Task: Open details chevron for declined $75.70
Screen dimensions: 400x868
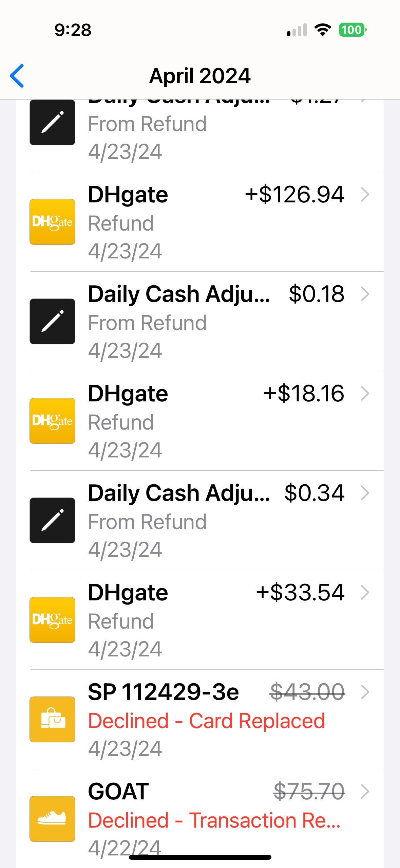Action: [x=365, y=792]
